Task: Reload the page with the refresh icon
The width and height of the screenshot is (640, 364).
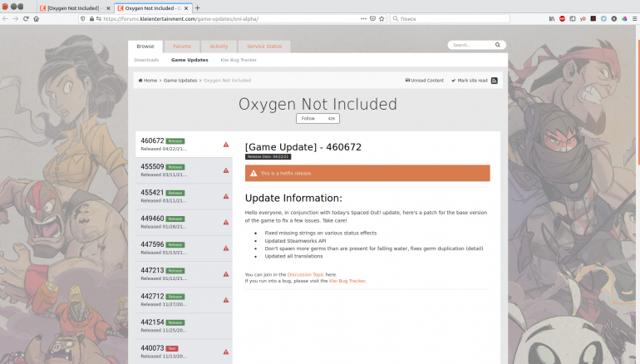Action: point(26,19)
